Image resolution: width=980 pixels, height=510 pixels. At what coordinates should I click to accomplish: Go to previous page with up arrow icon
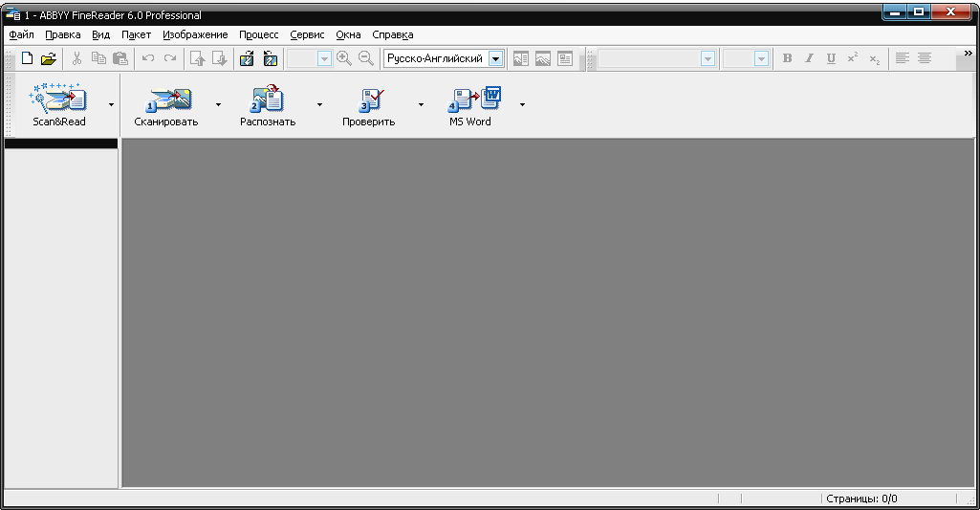(x=198, y=58)
